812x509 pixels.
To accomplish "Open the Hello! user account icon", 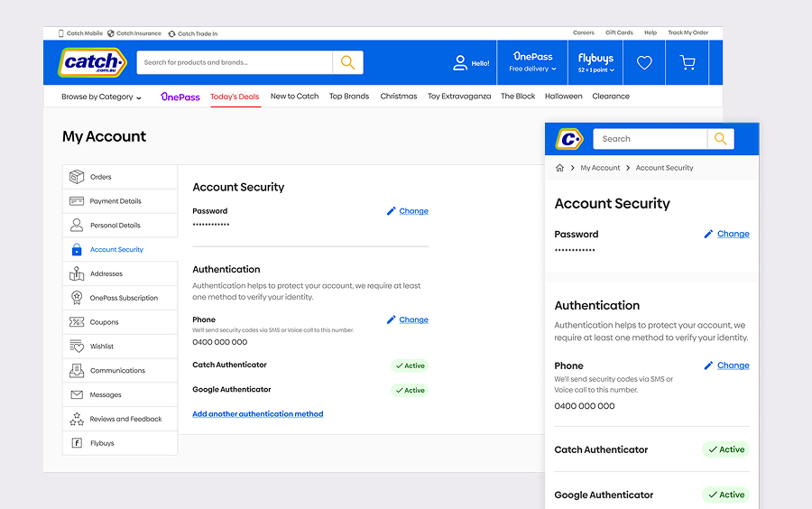I will click(460, 63).
